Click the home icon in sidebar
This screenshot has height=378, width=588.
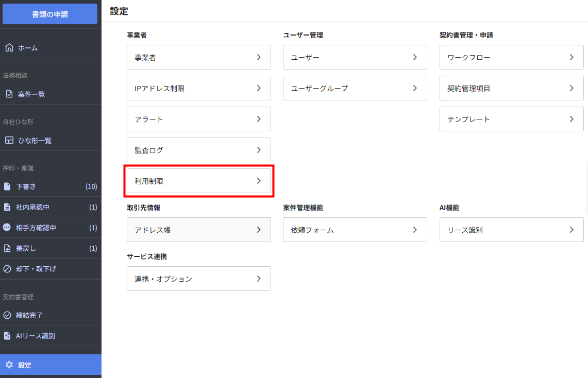pyautogui.click(x=9, y=48)
